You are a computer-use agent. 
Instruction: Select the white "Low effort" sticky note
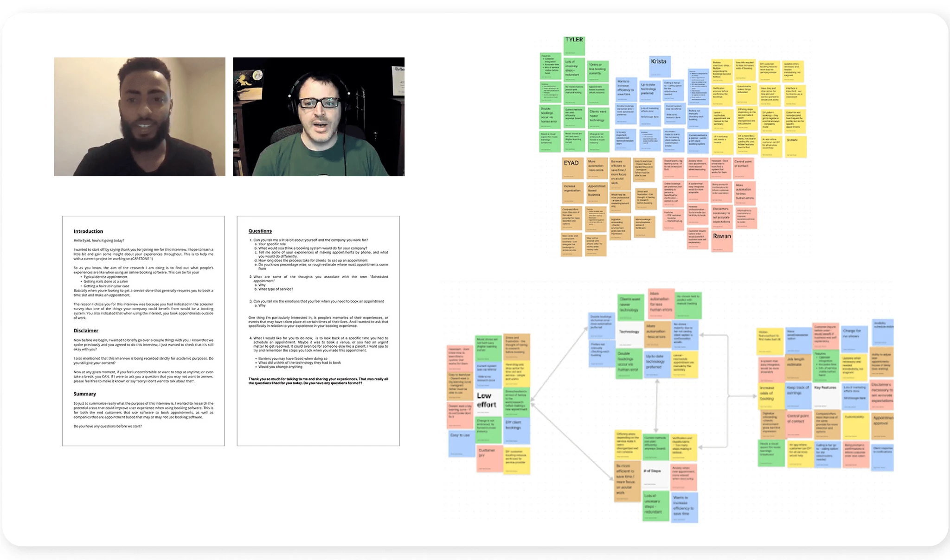point(489,401)
